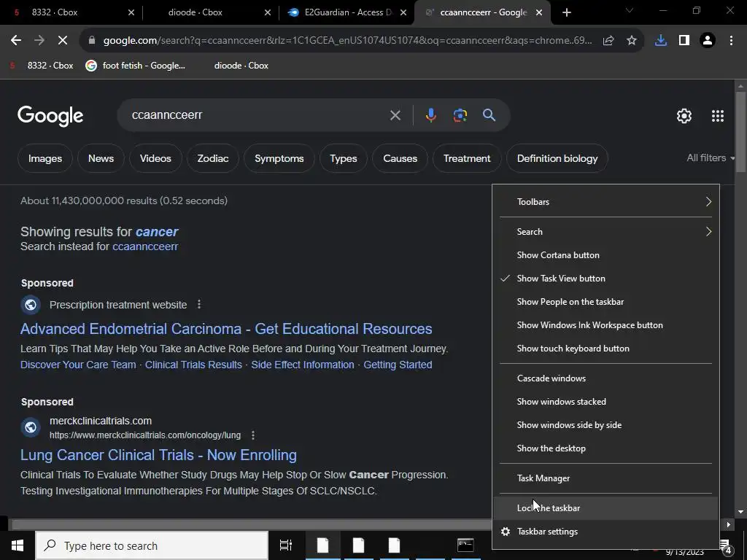Filter results by Images
Screen dimensions: 747x560
tap(45, 158)
